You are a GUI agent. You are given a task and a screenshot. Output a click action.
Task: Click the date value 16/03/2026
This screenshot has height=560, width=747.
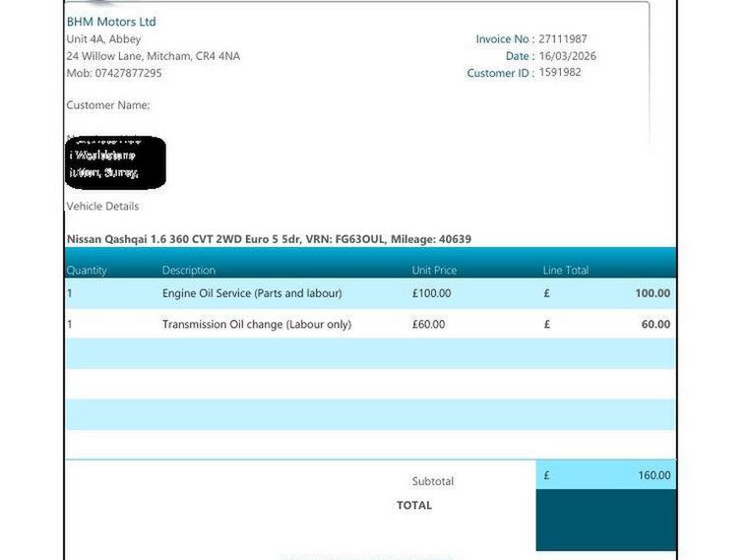[x=567, y=56]
